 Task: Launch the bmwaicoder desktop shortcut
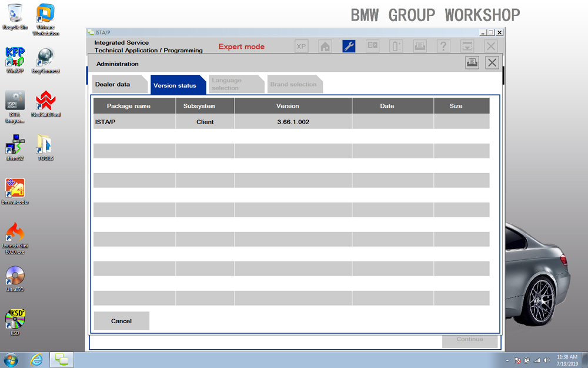15,191
